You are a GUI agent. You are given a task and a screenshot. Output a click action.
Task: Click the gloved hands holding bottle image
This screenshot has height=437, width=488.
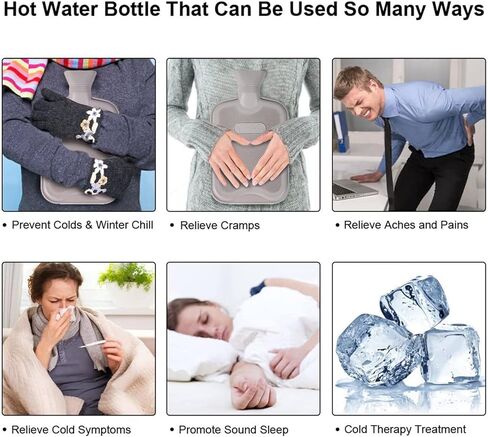[79, 135]
